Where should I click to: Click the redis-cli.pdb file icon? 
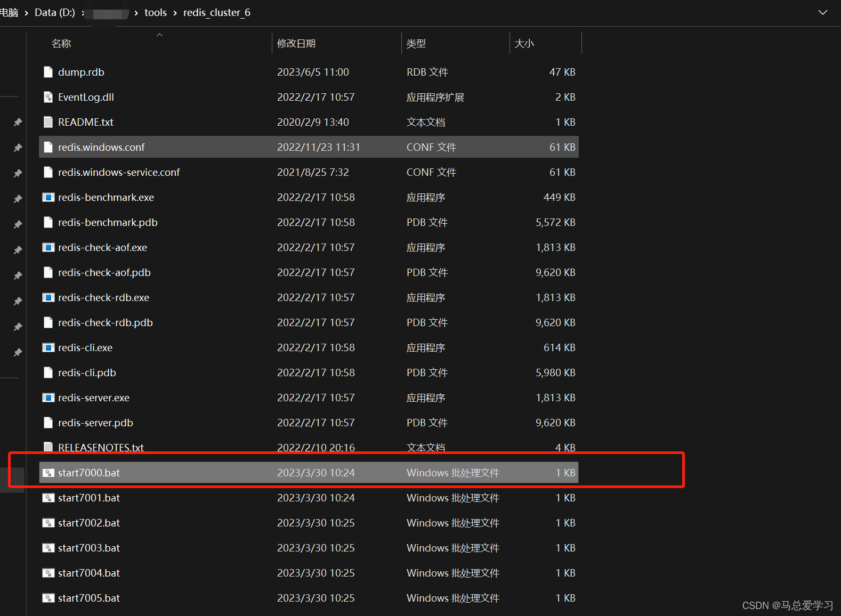tap(48, 372)
